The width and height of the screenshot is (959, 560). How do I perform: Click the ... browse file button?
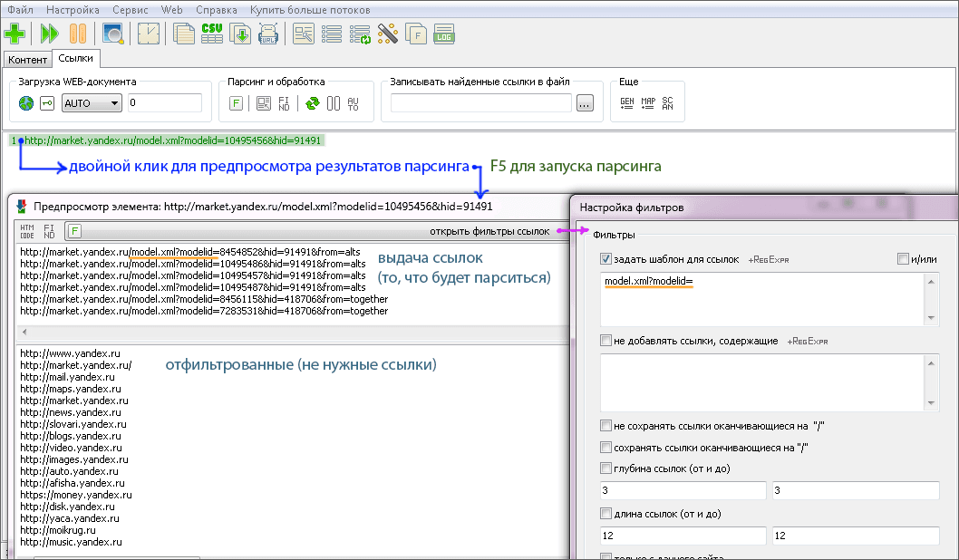(585, 103)
